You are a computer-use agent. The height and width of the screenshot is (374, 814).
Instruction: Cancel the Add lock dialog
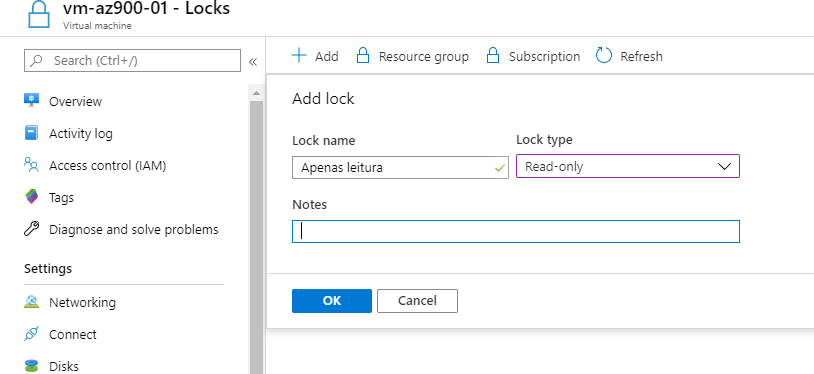tap(417, 301)
